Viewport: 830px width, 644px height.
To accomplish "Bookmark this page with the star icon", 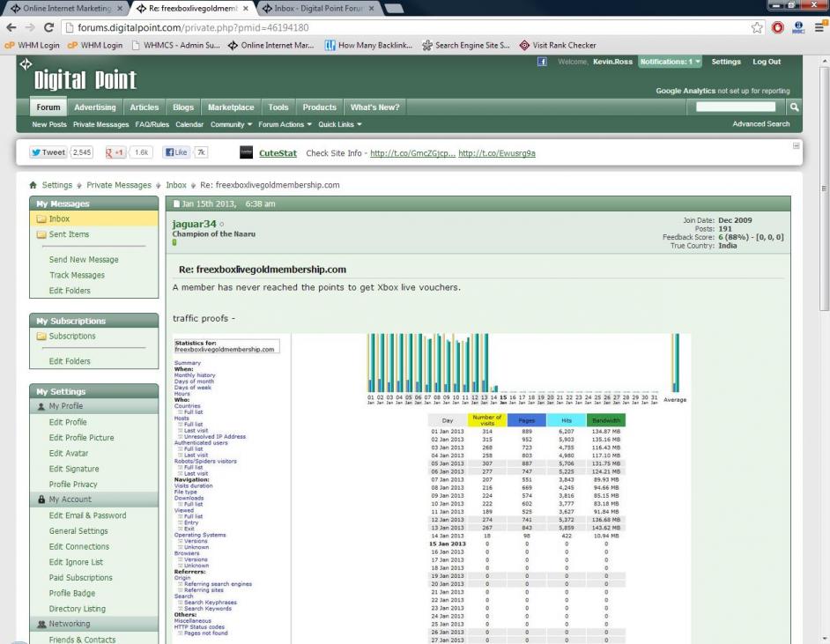I will tap(757, 27).
